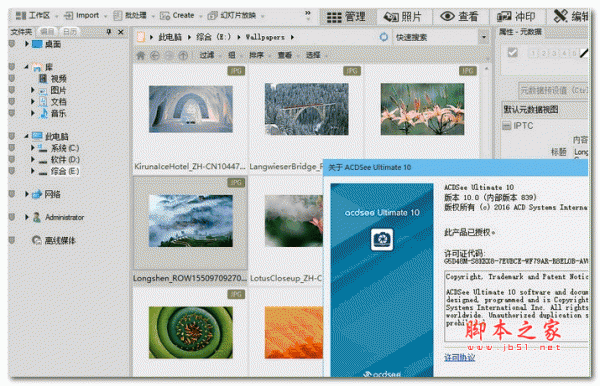Screen dimensions: 600x386
Task: Open the 元数据预设值 metadata preset box
Action: (553, 91)
